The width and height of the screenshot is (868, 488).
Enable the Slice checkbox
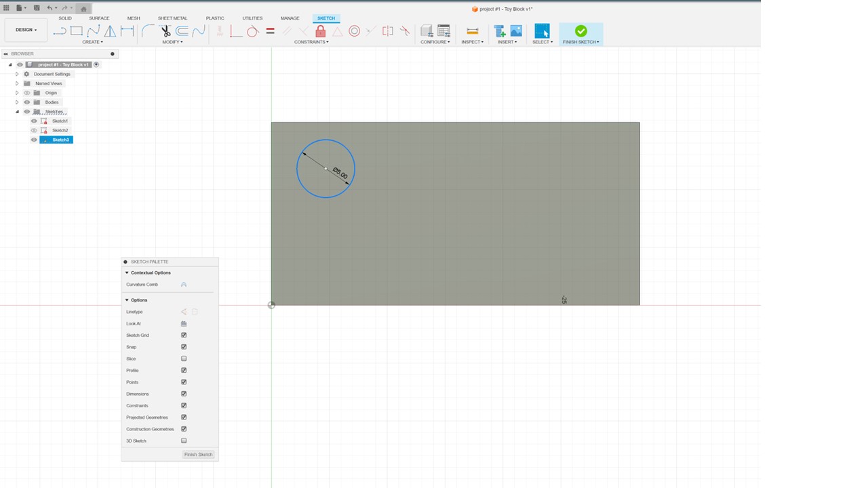[x=184, y=359]
